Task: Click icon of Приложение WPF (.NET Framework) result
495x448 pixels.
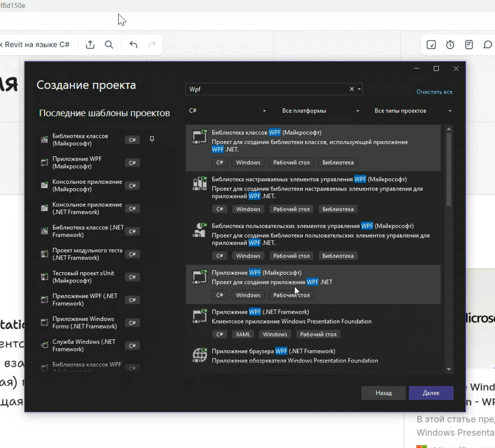Action: pyautogui.click(x=200, y=316)
